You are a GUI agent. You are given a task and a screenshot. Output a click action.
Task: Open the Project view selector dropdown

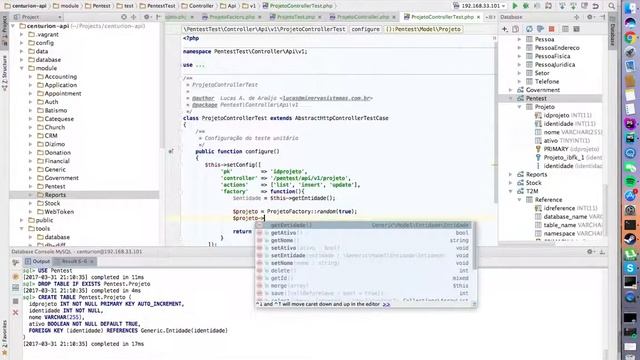click(37, 17)
